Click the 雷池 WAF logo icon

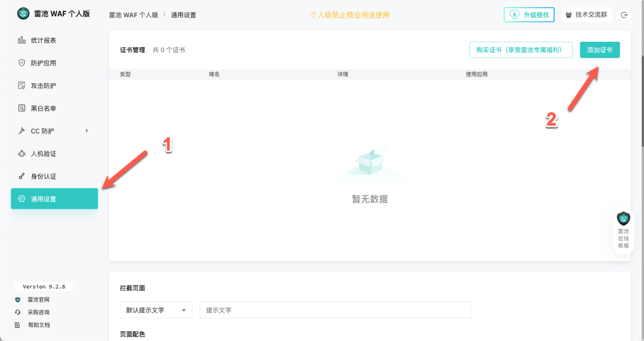tap(23, 14)
